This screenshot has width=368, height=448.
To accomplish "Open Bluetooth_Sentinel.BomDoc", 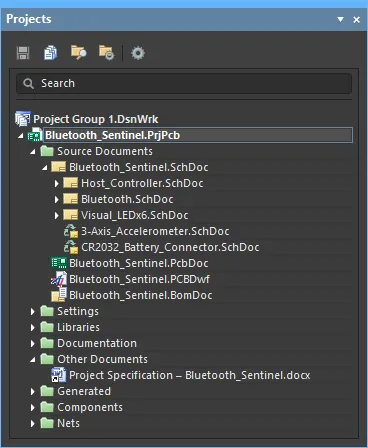I will (141, 295).
